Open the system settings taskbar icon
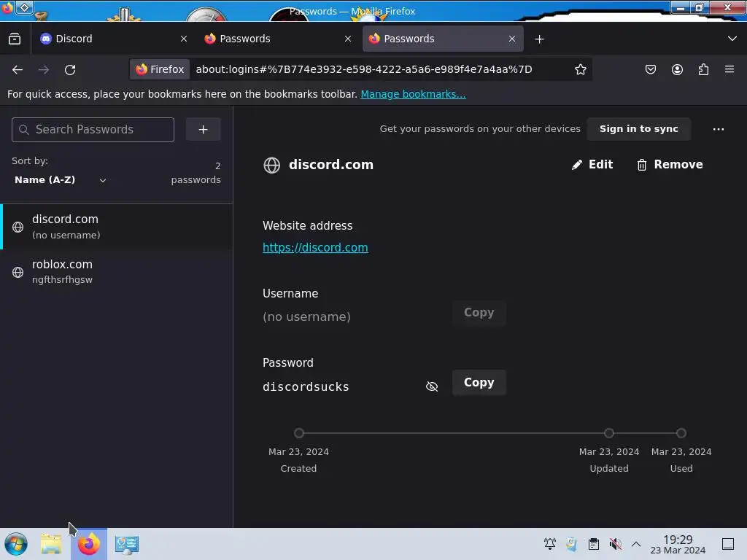Screen dimensions: 747x560 [127, 544]
